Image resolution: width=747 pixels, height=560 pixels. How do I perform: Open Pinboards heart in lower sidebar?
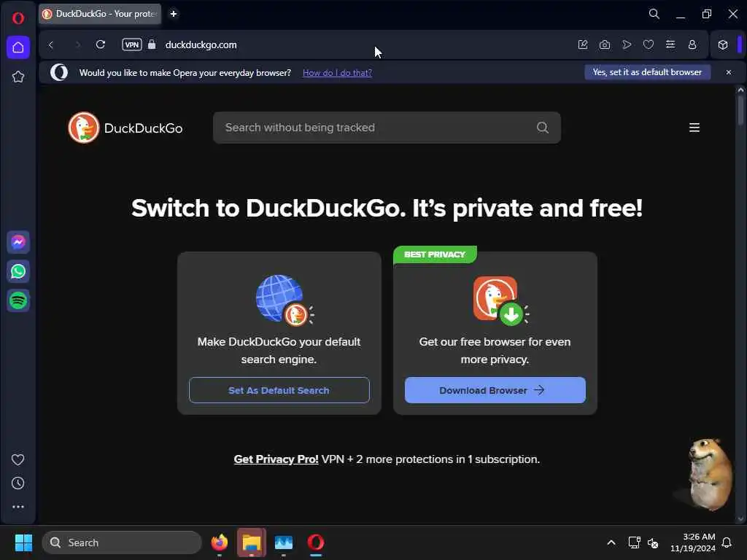[x=18, y=459]
